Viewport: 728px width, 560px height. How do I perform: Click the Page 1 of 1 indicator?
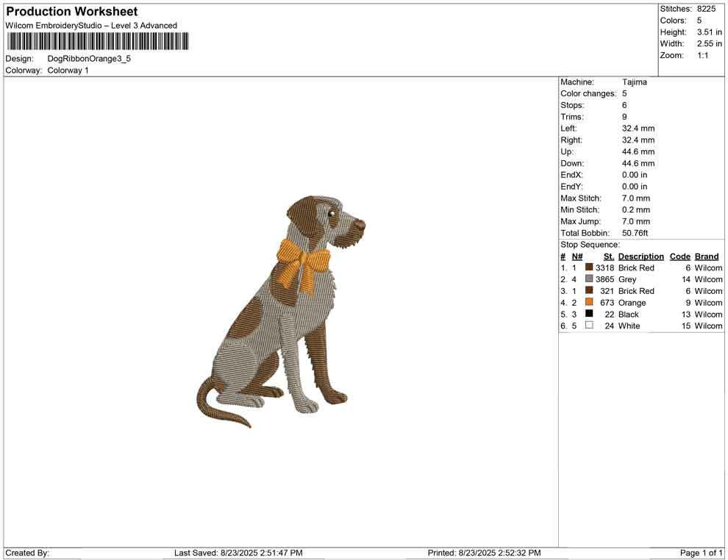click(x=699, y=553)
